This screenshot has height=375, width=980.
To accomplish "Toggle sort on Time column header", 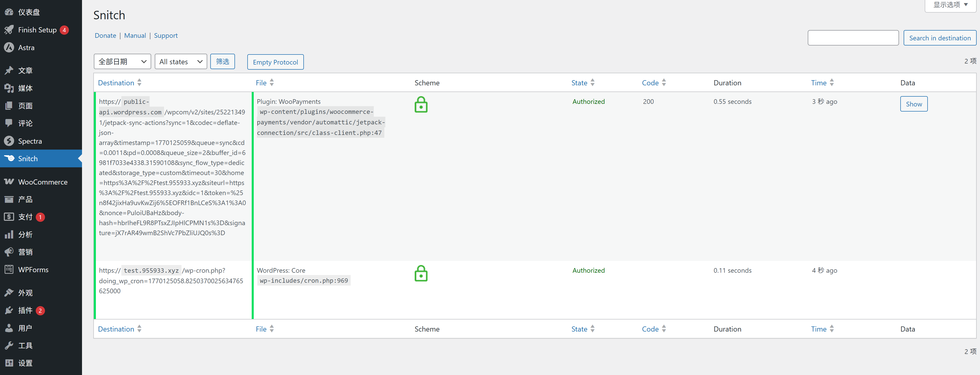I will point(818,83).
